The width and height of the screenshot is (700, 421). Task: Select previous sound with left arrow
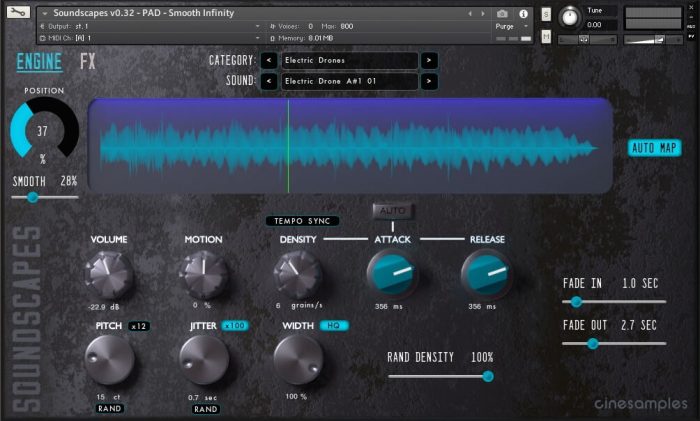(269, 81)
